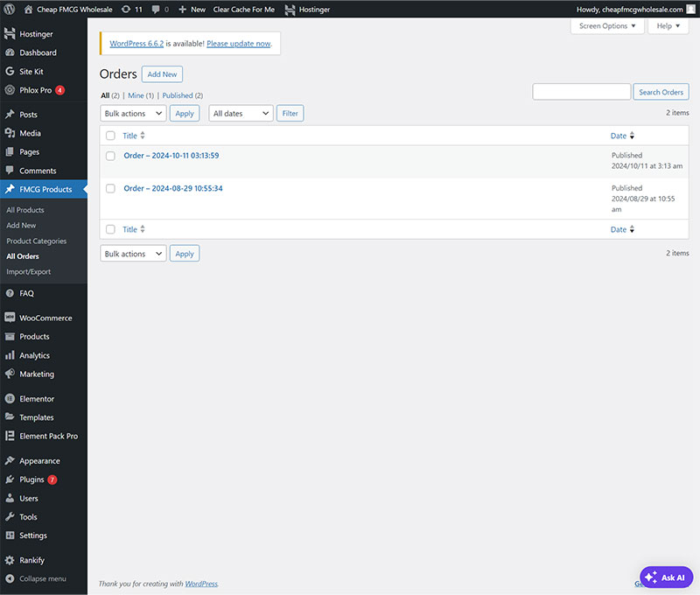The width and height of the screenshot is (700, 595).
Task: Click the user avatar in the top right
Action: (690, 10)
